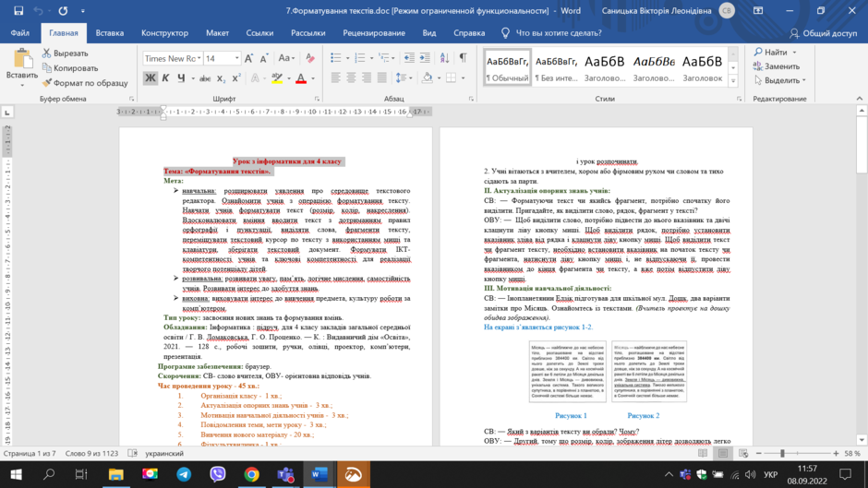Click the bullet list icon
868x488 pixels.
[x=335, y=58]
